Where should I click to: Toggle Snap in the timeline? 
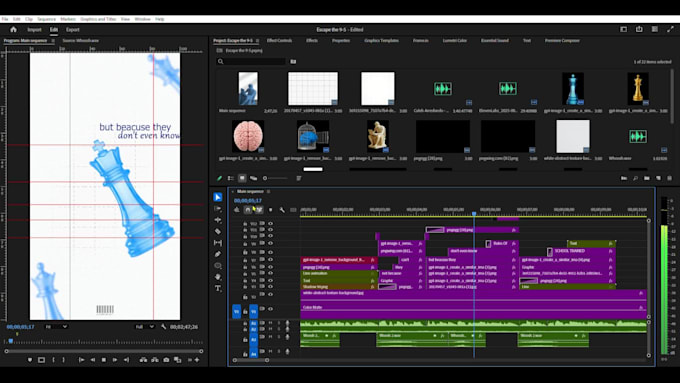[x=248, y=210]
